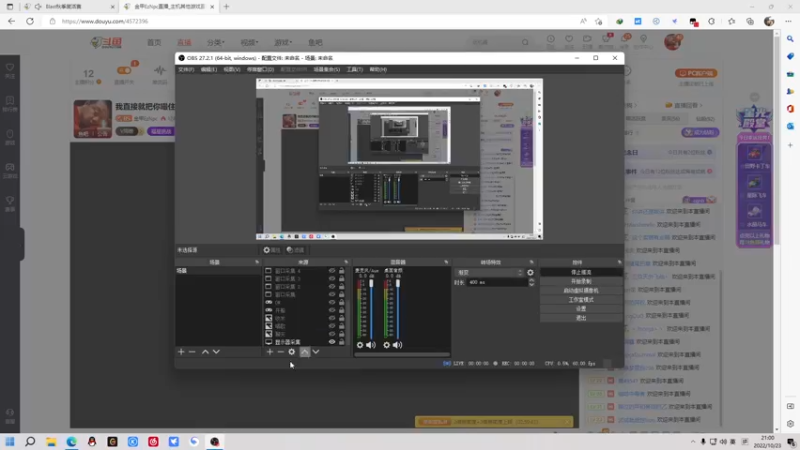This screenshot has width=800, height=450.
Task: Open 场景集合(S) menu in OBS
Action: tap(327, 69)
